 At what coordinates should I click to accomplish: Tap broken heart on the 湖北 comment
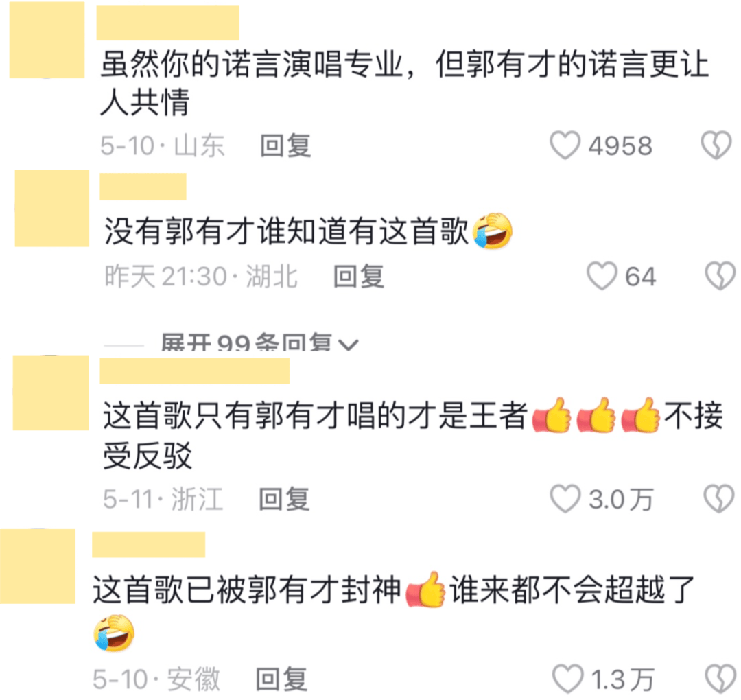click(x=720, y=276)
